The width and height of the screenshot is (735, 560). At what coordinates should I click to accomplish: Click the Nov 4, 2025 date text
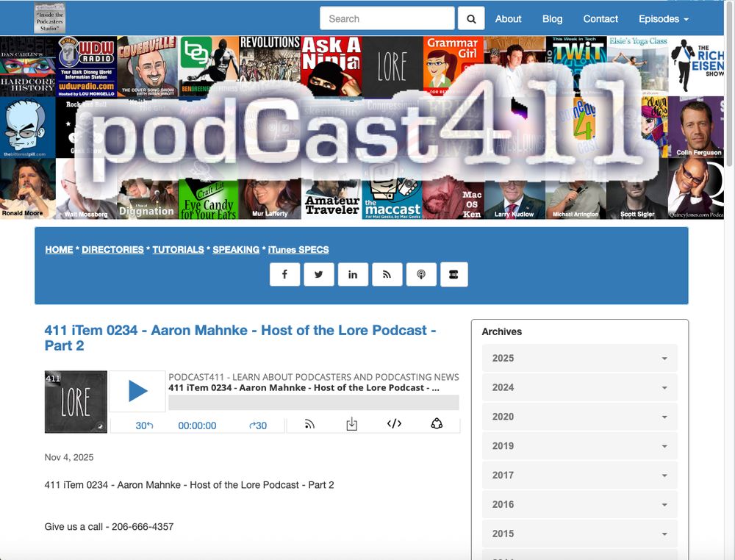click(69, 457)
